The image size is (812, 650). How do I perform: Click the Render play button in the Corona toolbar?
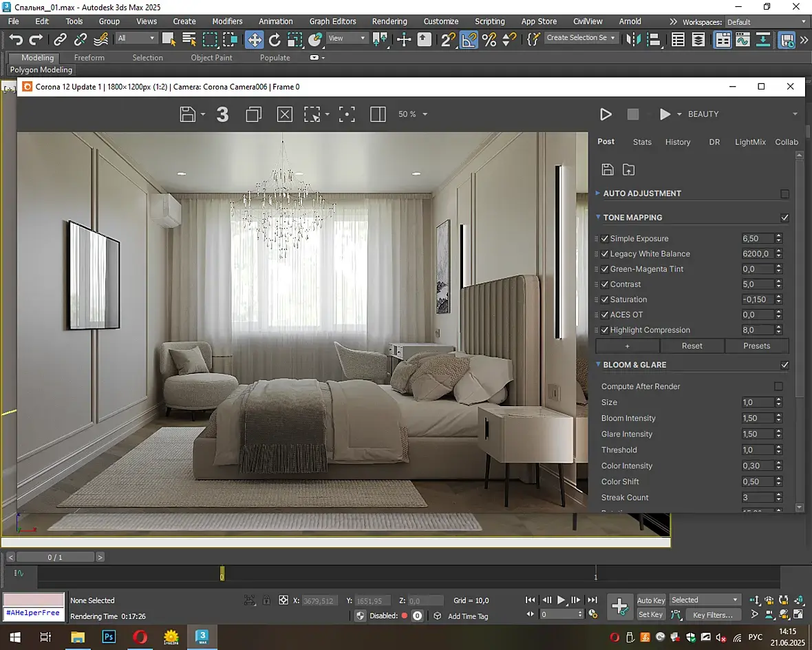606,114
